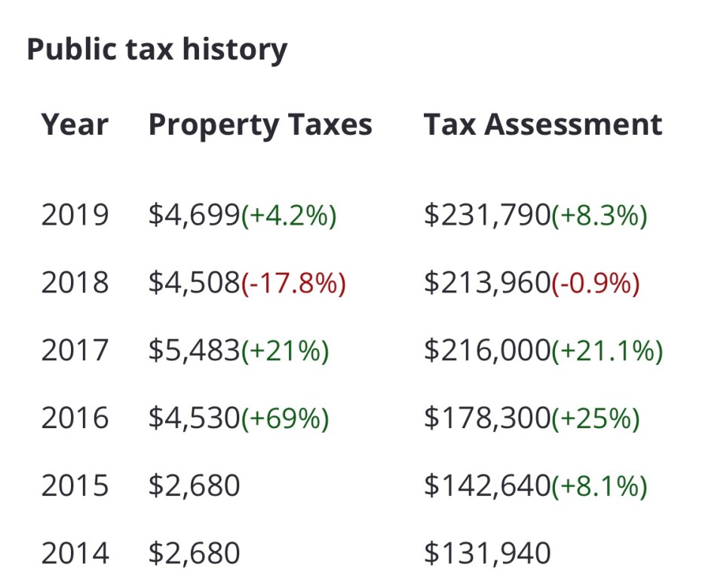The width and height of the screenshot is (724, 588).
Task: Click the $231,790 tax assessment value
Action: (486, 216)
